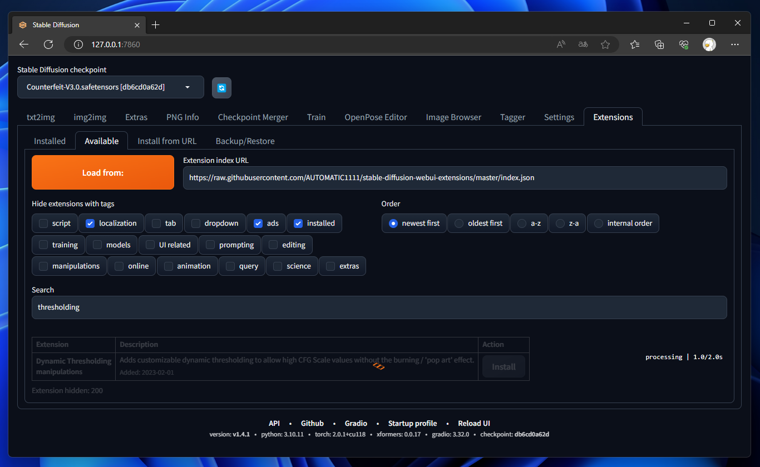Open the PNG Info tab
This screenshot has height=467, width=760.
(182, 117)
